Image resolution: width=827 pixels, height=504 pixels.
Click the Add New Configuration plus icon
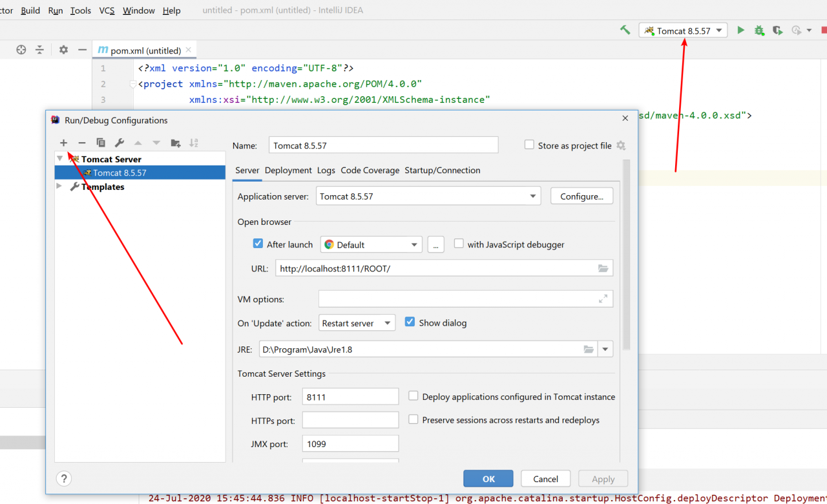point(63,143)
